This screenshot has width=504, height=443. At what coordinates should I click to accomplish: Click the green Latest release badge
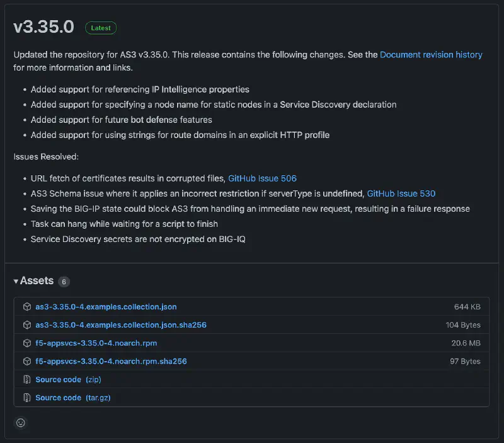pyautogui.click(x=101, y=28)
